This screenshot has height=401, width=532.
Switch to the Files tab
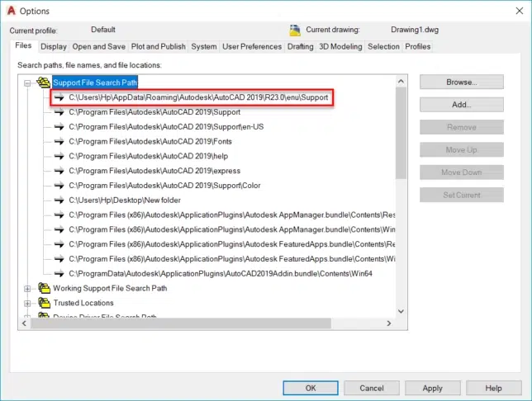tap(23, 45)
